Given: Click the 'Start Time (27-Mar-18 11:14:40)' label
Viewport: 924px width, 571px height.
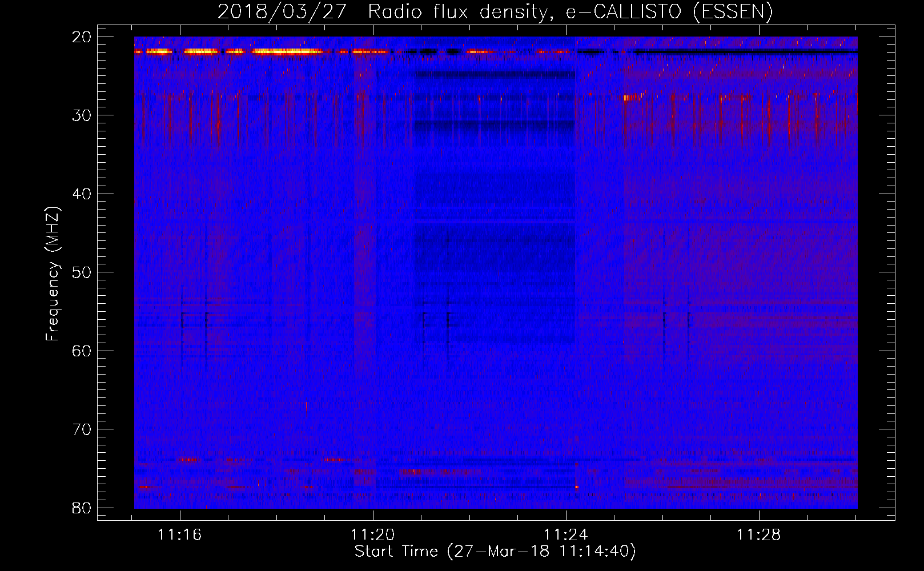Looking at the screenshot, I should click(x=495, y=552).
